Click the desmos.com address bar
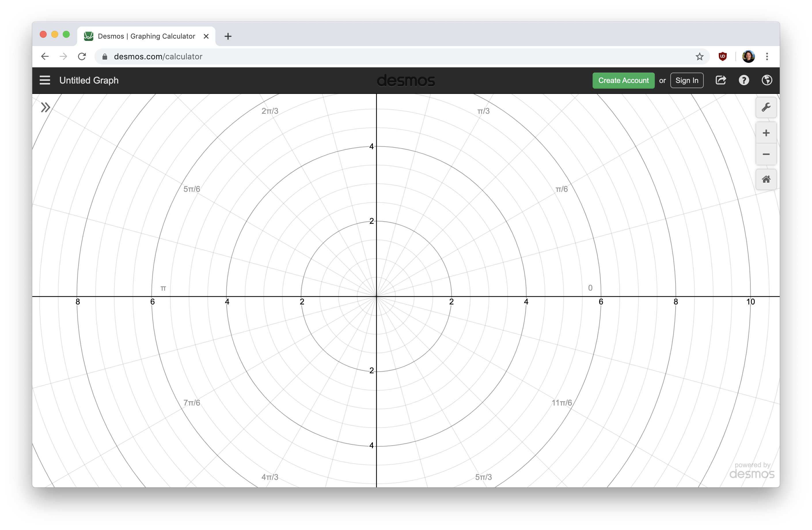This screenshot has width=812, height=530. (x=341, y=56)
